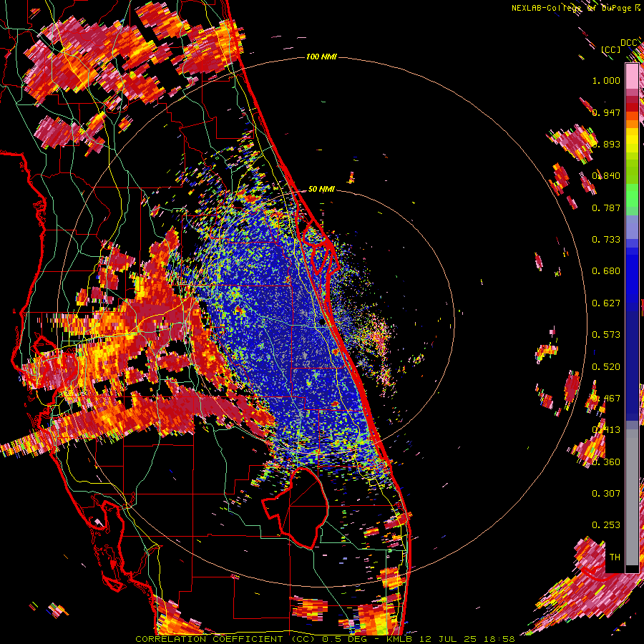Click the 0.520 legend value
The width and height of the screenshot is (644, 644).
(x=606, y=367)
